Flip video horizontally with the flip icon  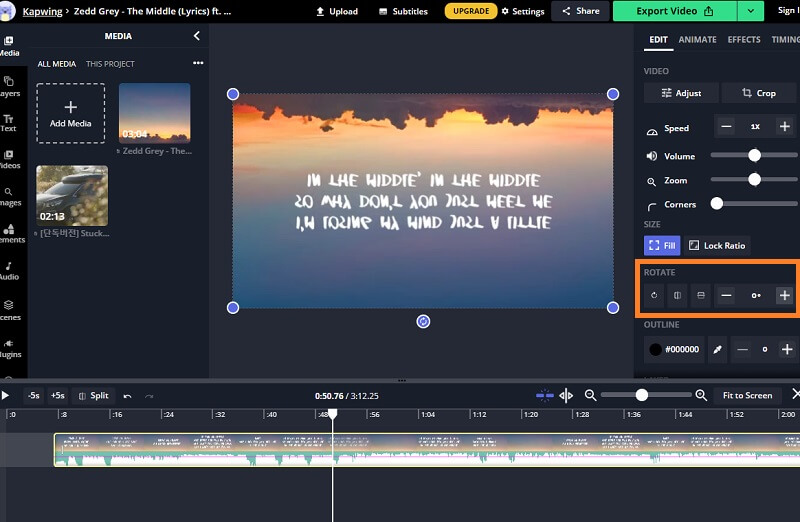(678, 295)
